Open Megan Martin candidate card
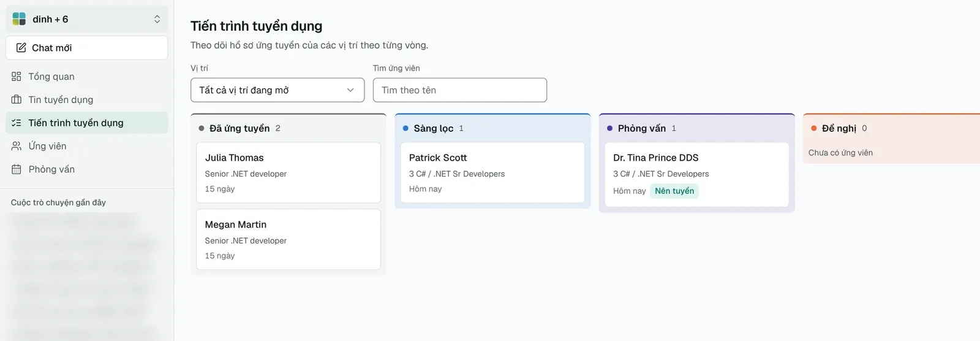 (288, 239)
